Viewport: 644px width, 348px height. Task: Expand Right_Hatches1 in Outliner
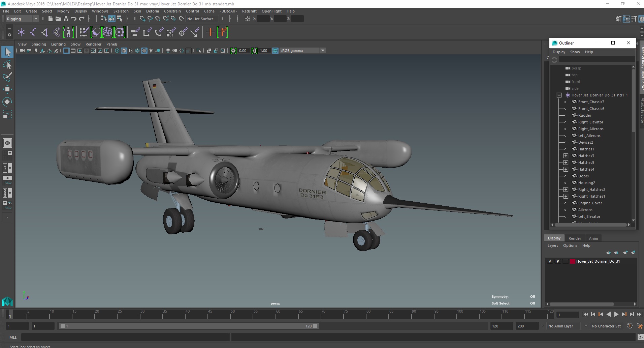pyautogui.click(x=566, y=196)
